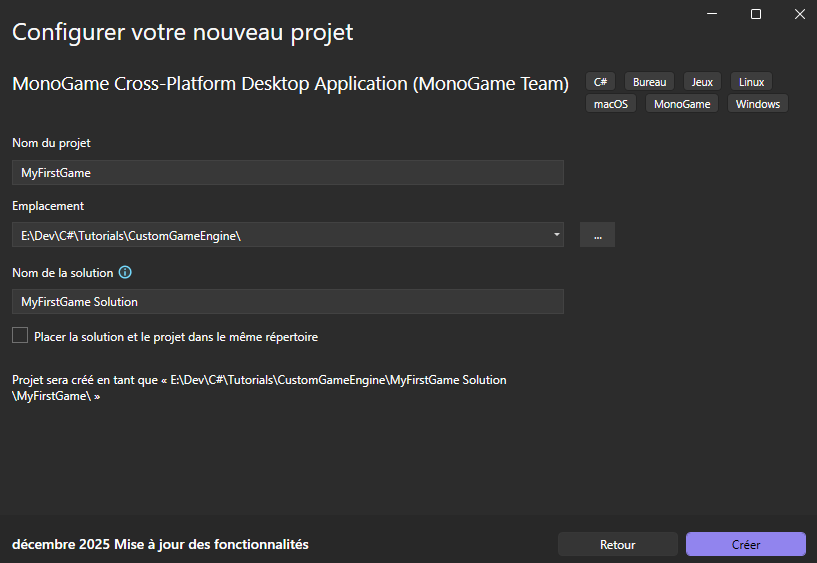Click the 'Projet sera créé en tant que' path text

pos(259,388)
